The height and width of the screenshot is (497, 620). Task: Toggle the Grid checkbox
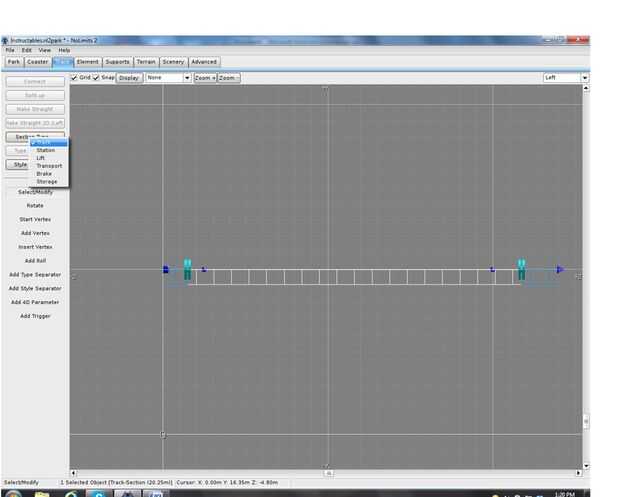(x=74, y=77)
